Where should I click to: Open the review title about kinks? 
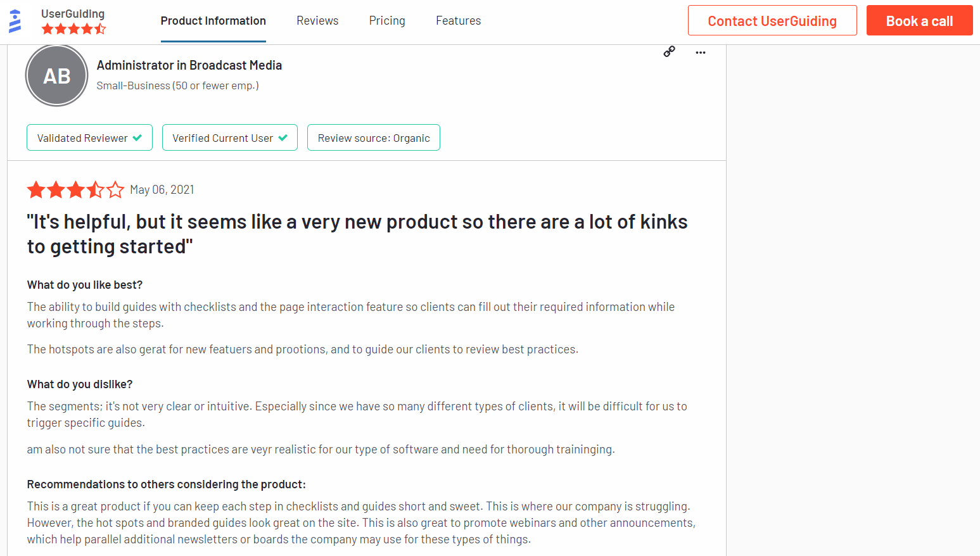click(x=357, y=234)
